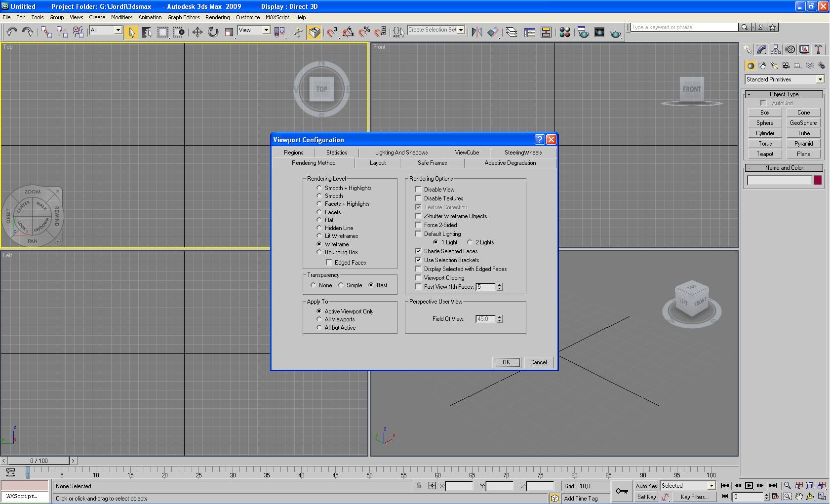Viewport: 830px width, 504px height.
Task: Click the Align tool icon
Action: point(493,32)
